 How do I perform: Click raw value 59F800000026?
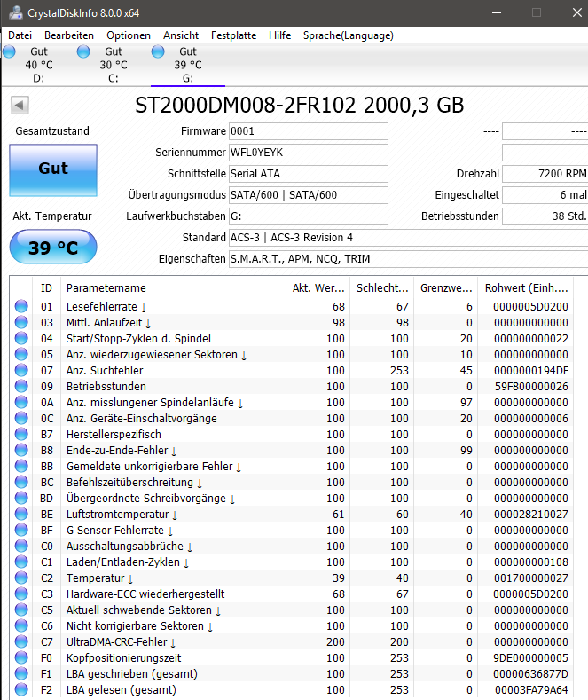point(531,386)
